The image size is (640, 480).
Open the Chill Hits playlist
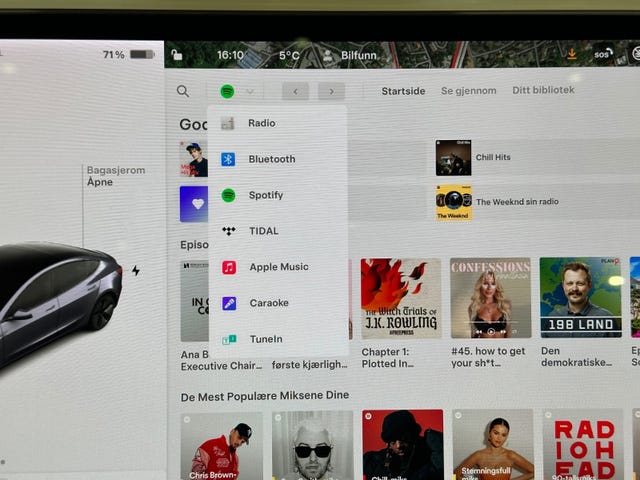(x=493, y=157)
